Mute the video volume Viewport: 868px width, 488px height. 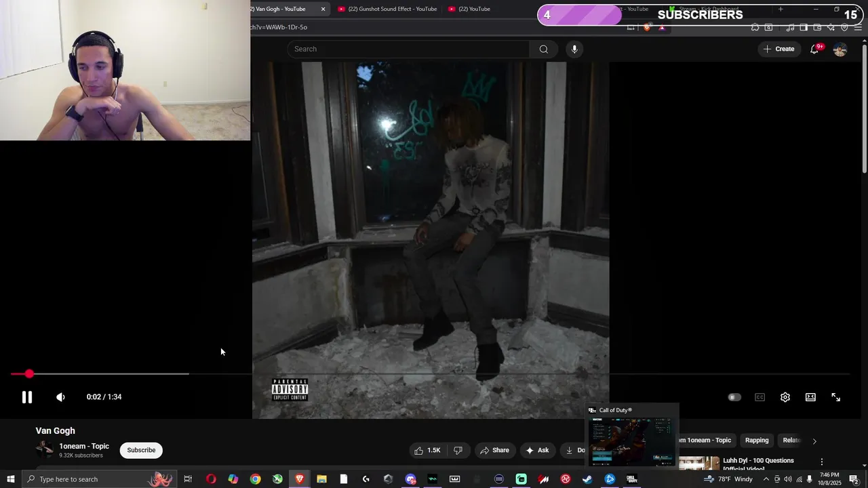[60, 397]
